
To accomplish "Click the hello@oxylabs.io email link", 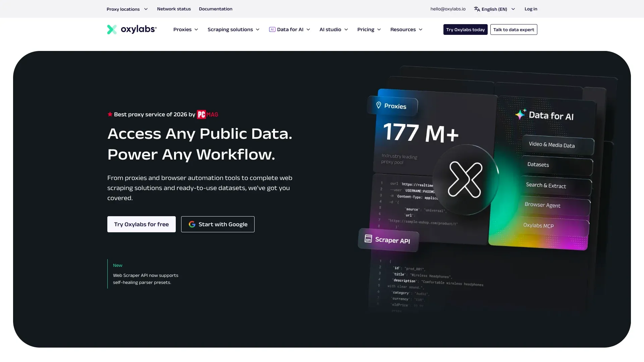I will coord(448,9).
